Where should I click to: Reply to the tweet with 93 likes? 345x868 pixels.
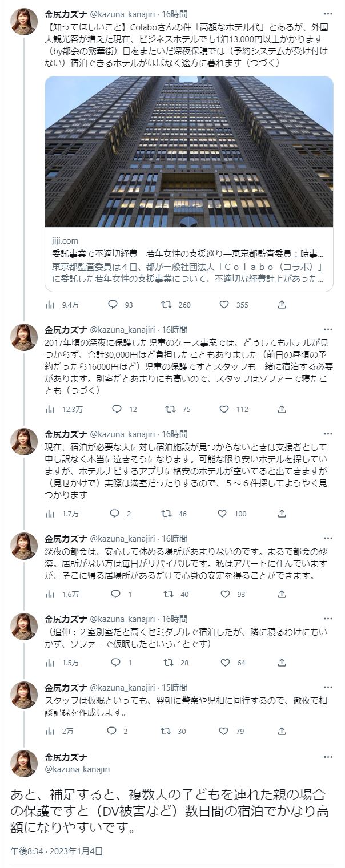click(116, 594)
